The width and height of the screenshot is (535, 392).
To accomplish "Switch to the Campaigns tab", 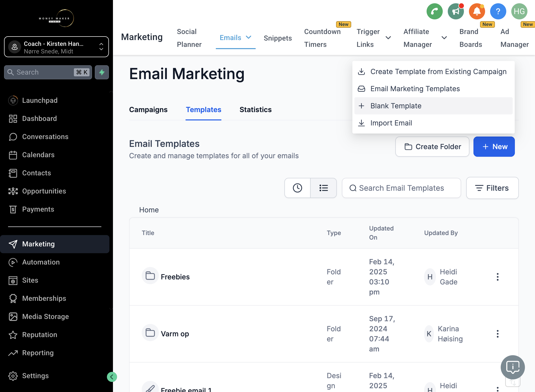I will pos(148,110).
